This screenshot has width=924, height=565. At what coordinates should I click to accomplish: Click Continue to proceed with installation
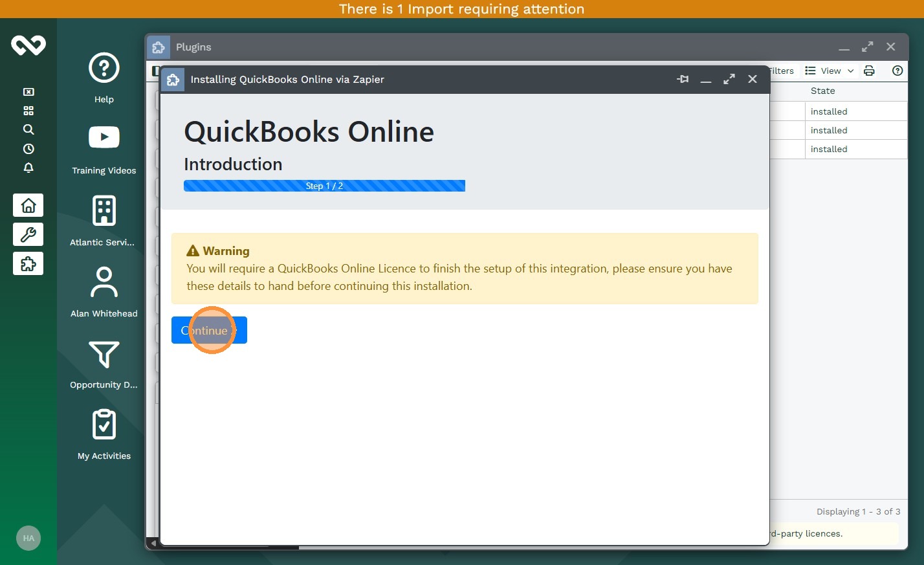[209, 330]
